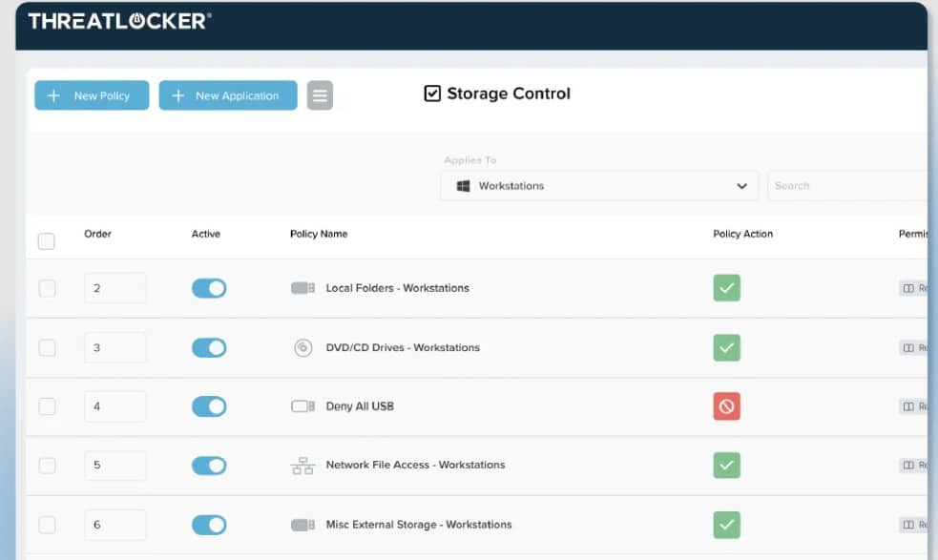
Task: Select checkbox for DVD/CD Drives row
Action: pyautogui.click(x=48, y=347)
